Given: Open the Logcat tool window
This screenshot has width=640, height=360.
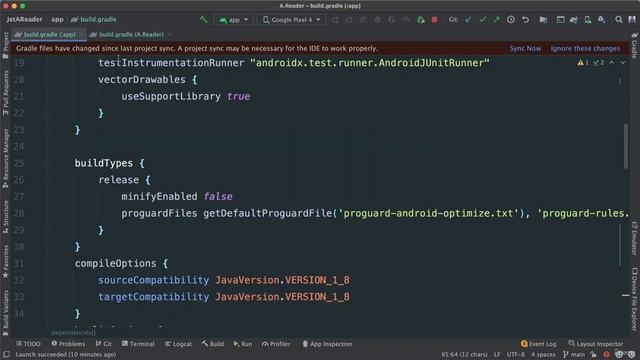Looking at the screenshot, I should (x=178, y=344).
